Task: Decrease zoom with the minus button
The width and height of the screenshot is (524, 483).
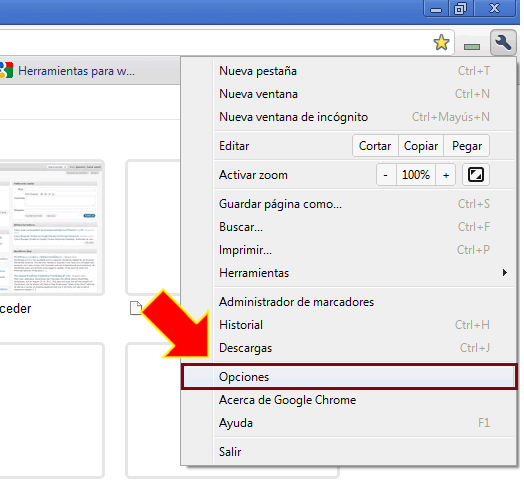Action: click(386, 174)
